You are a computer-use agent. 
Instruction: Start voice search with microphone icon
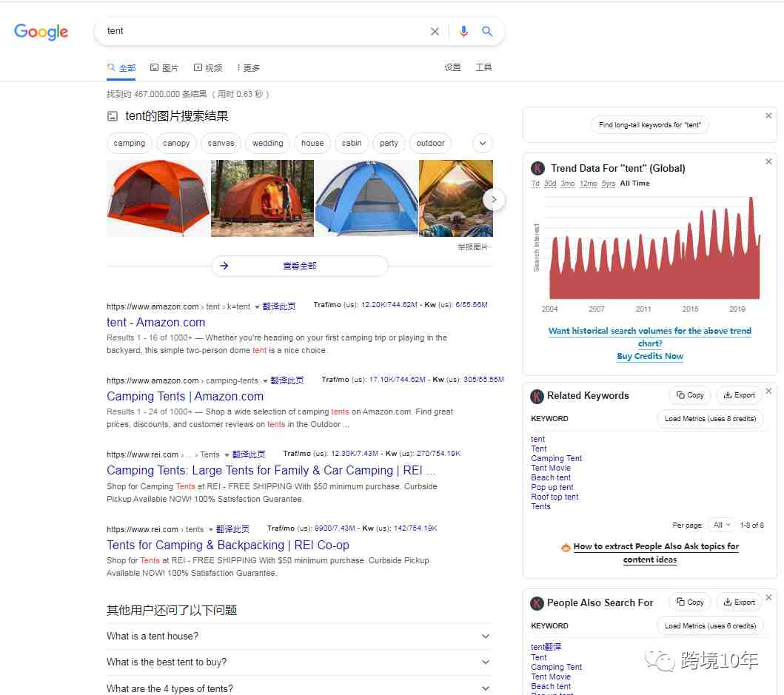click(x=463, y=32)
